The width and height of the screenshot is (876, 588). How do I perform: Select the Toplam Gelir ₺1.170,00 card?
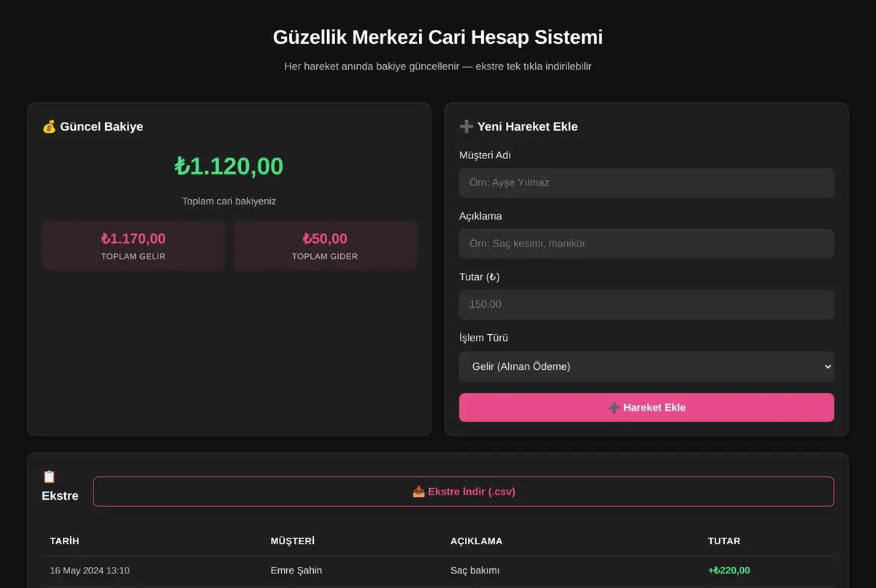[134, 246]
